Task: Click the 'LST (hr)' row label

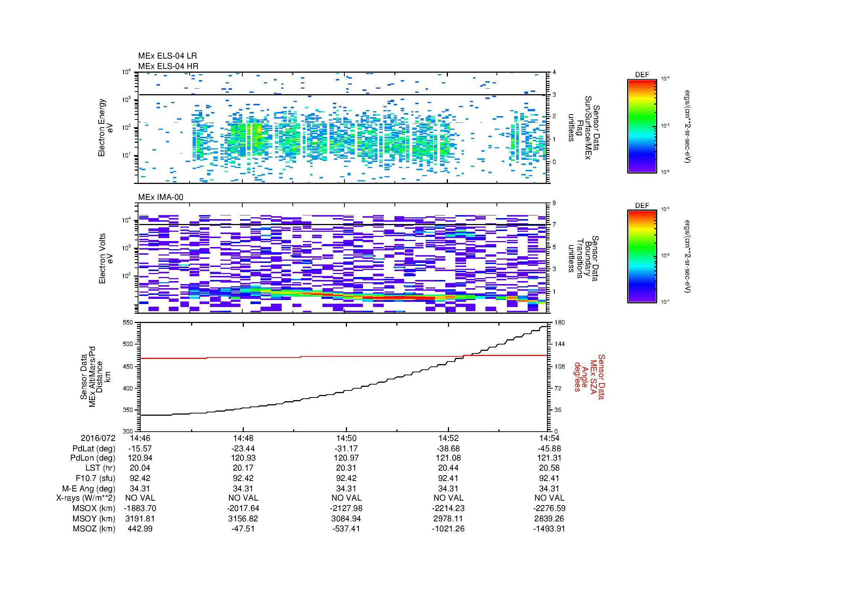Action: coord(100,468)
